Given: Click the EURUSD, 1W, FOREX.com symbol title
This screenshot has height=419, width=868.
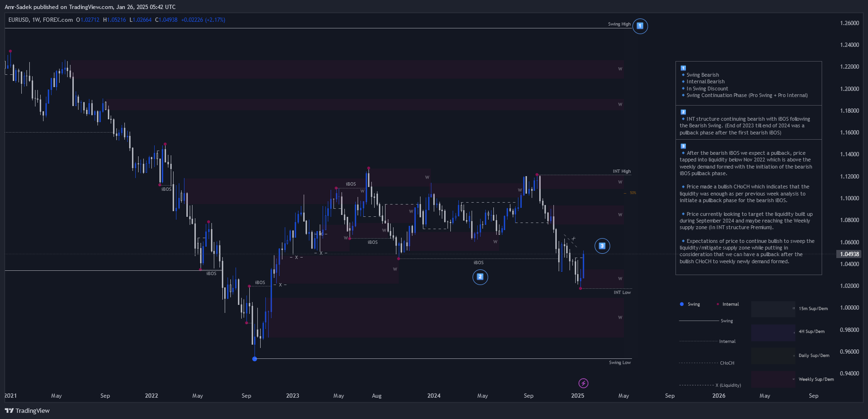Looking at the screenshot, I should coord(41,20).
